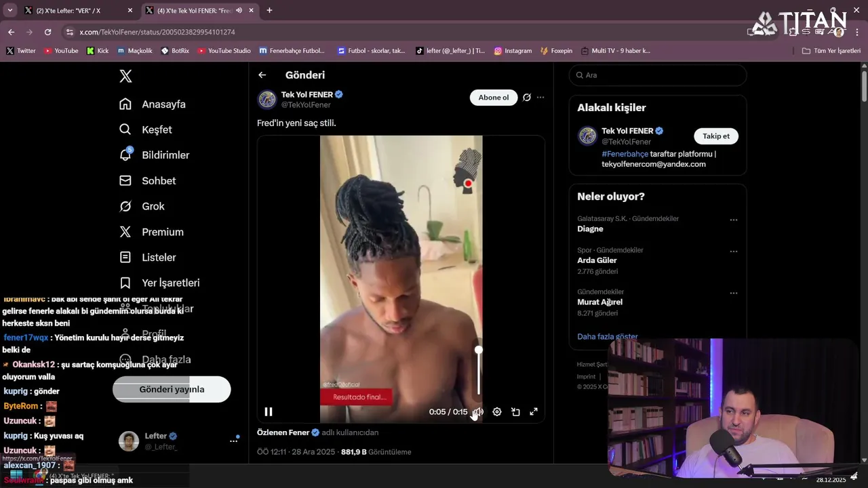Pause the video

tap(269, 411)
